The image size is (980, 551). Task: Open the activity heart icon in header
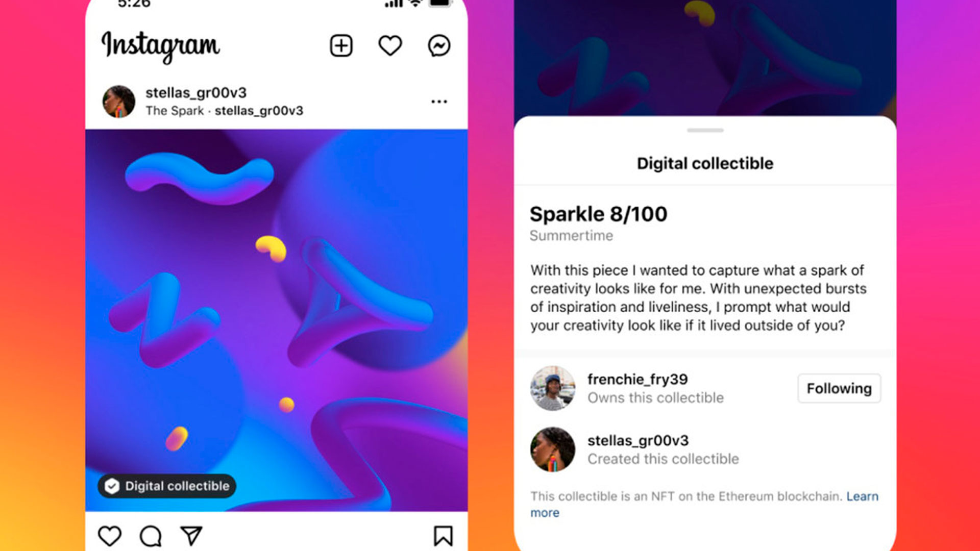[390, 46]
